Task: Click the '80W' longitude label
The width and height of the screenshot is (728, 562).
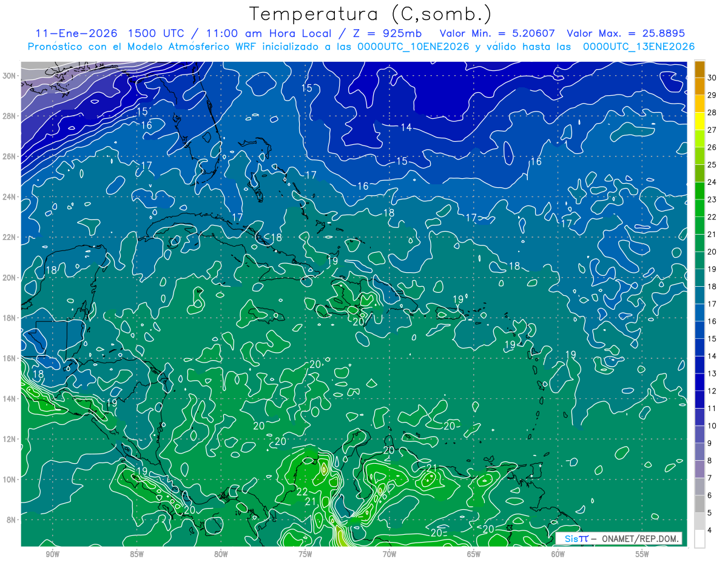Action: pyautogui.click(x=221, y=554)
